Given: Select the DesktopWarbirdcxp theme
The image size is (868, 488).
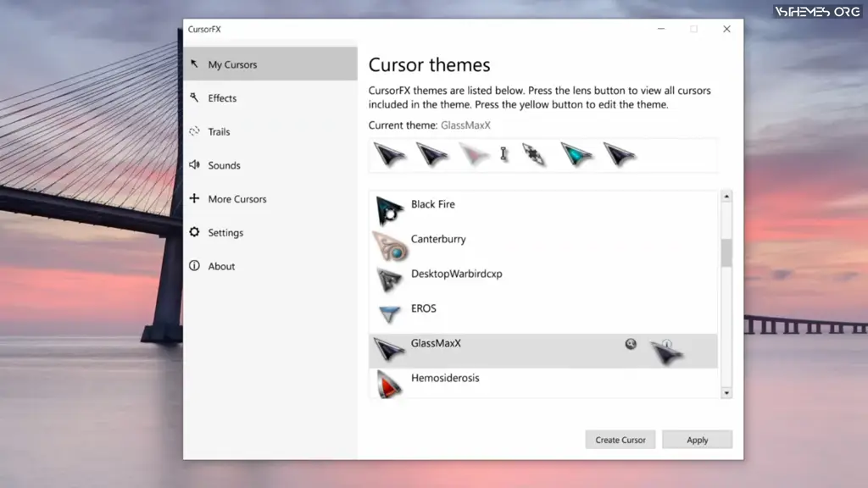Looking at the screenshot, I should click(x=455, y=274).
